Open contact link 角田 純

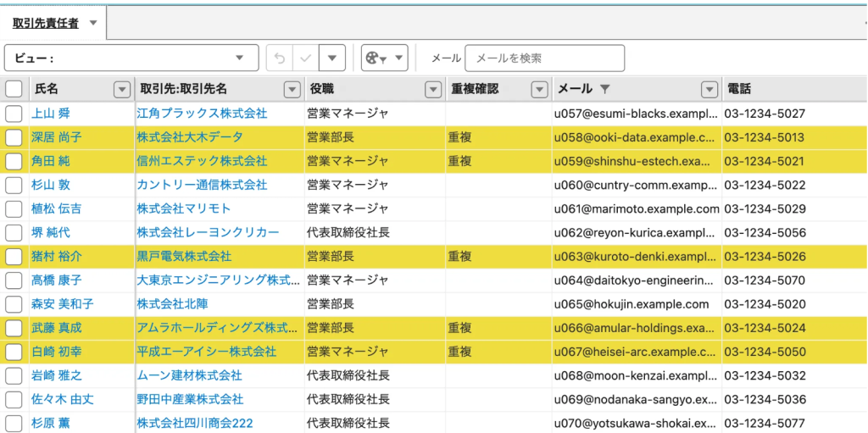coord(51,161)
